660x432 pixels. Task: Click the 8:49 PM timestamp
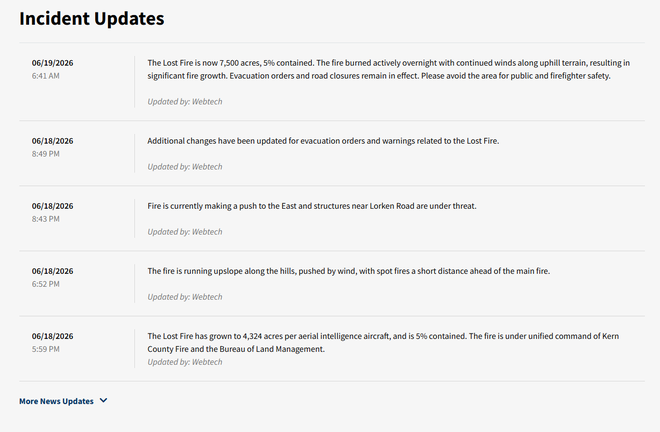click(45, 154)
